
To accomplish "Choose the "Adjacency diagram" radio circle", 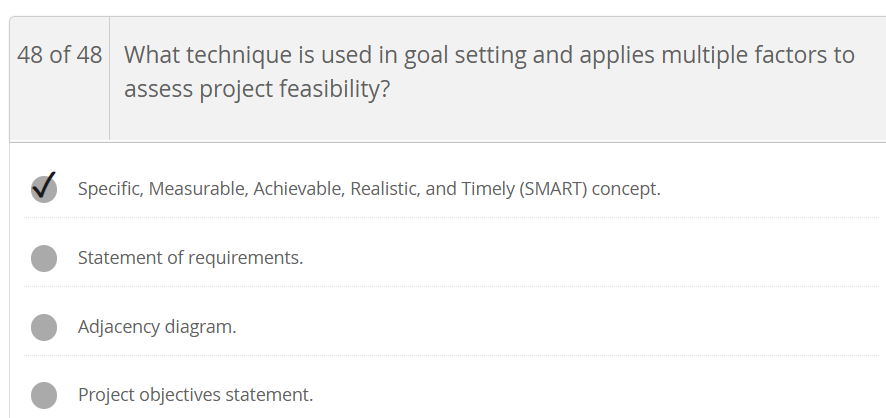I will pyautogui.click(x=44, y=327).
